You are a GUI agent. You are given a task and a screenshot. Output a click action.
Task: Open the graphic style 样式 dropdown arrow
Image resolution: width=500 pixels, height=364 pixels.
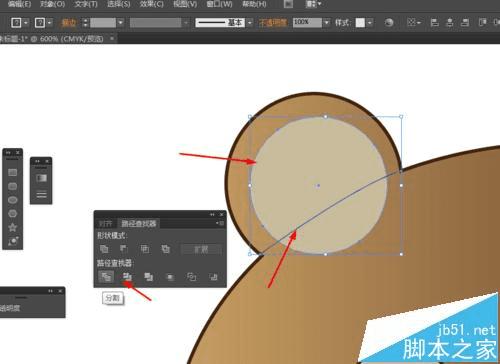[x=370, y=23]
